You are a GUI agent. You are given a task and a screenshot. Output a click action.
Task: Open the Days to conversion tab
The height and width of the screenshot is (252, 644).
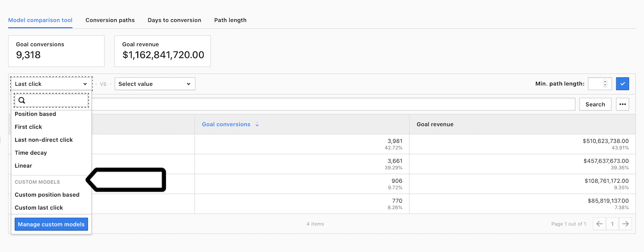(174, 20)
